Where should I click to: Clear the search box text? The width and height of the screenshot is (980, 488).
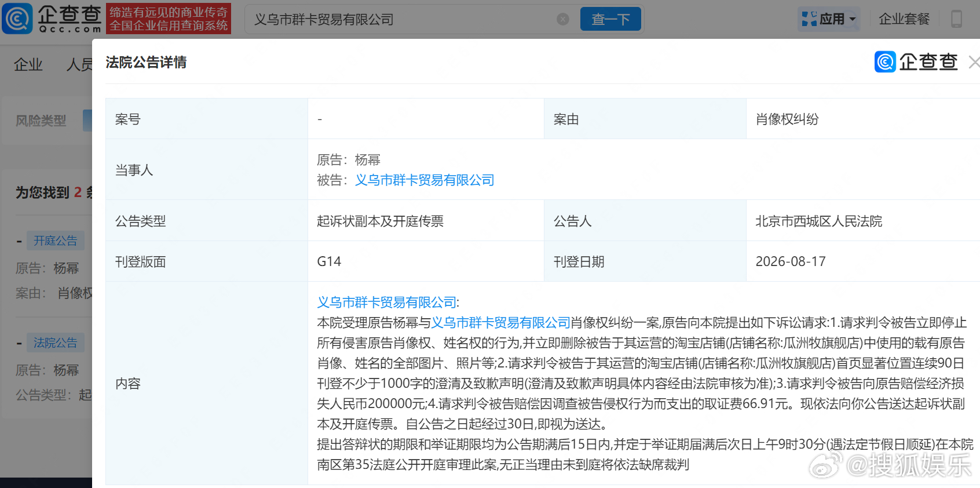click(563, 19)
